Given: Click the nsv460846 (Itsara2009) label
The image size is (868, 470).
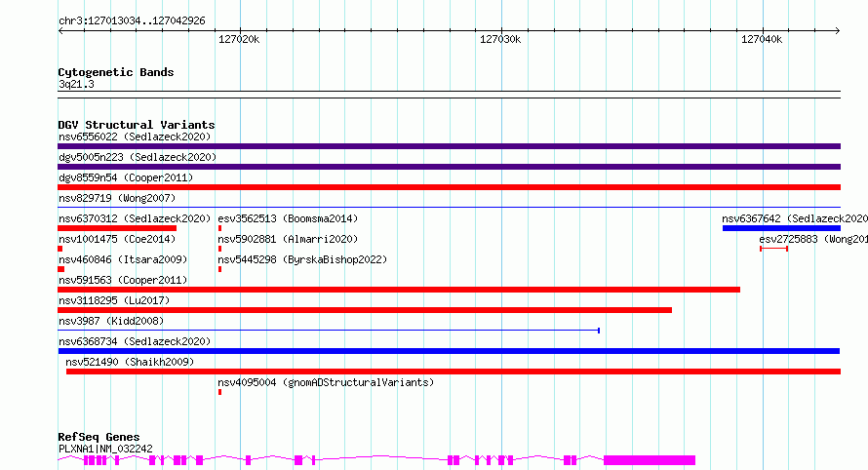Looking at the screenshot, I should click(123, 259).
